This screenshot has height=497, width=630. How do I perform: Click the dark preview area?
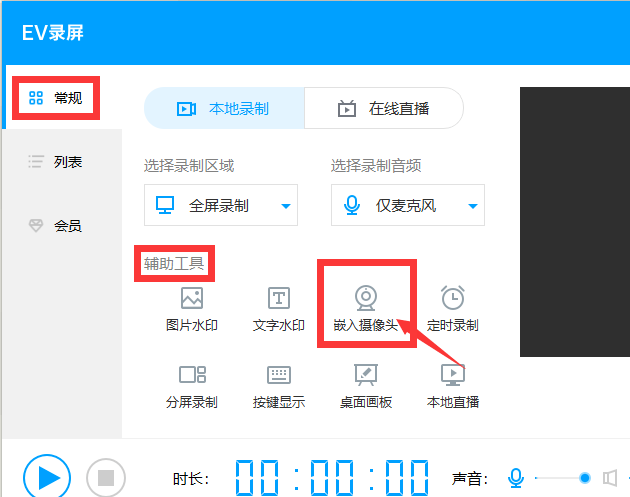coord(575,222)
